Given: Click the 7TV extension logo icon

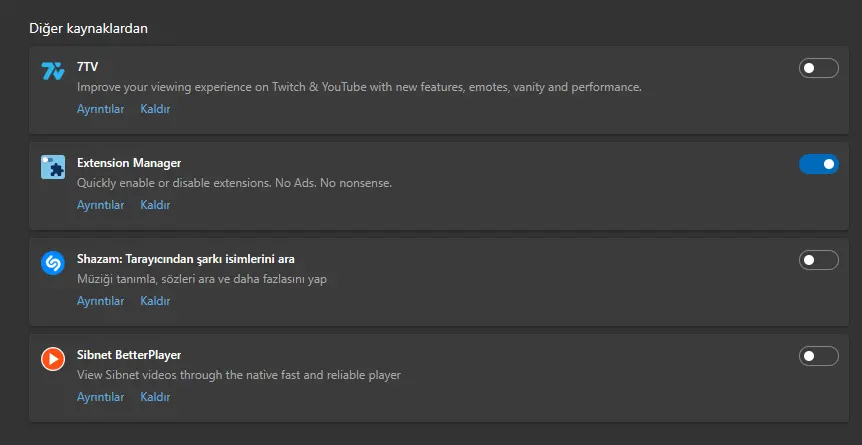Looking at the screenshot, I should [x=53, y=71].
